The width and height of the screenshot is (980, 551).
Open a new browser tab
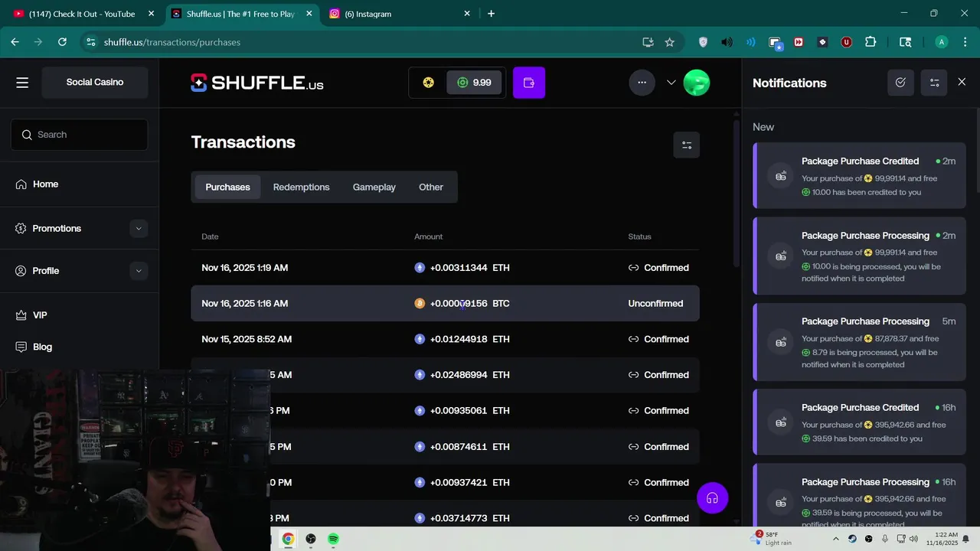click(x=491, y=14)
